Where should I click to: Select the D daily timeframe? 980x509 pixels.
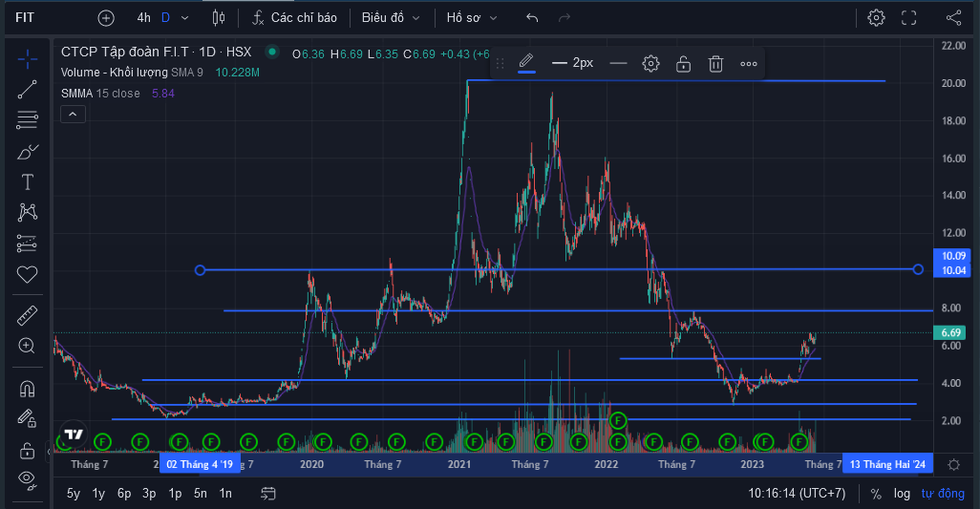point(165,18)
